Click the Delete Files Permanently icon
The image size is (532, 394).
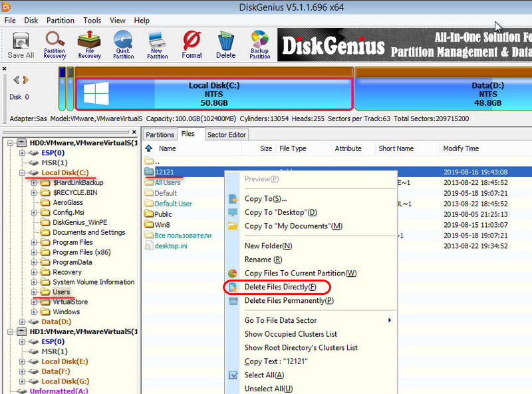click(x=233, y=301)
